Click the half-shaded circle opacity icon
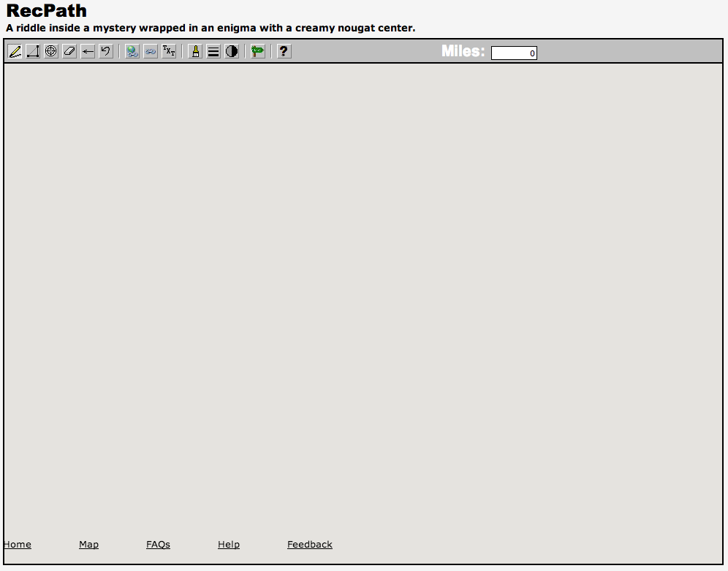Viewport: 728px width, 571px height. tap(232, 51)
